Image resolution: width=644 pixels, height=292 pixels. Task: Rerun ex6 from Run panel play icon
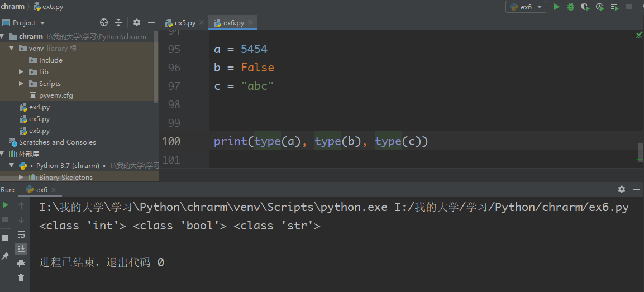[x=6, y=204]
